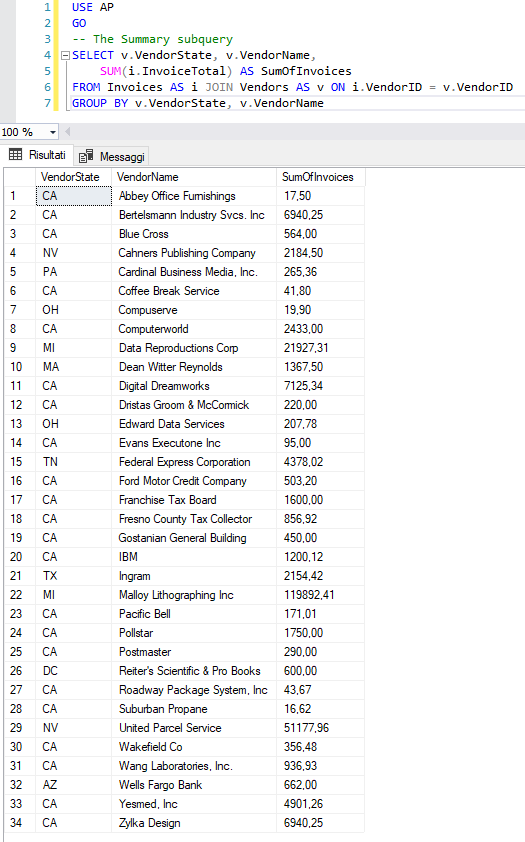Click the Yesmed, Inc cell

coord(194,804)
